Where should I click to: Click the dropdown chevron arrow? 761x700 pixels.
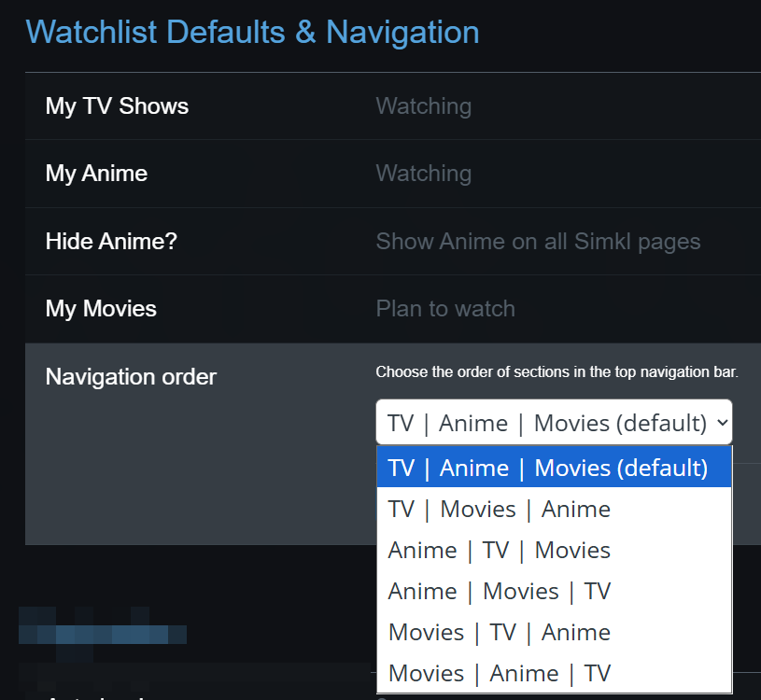pyautogui.click(x=724, y=422)
